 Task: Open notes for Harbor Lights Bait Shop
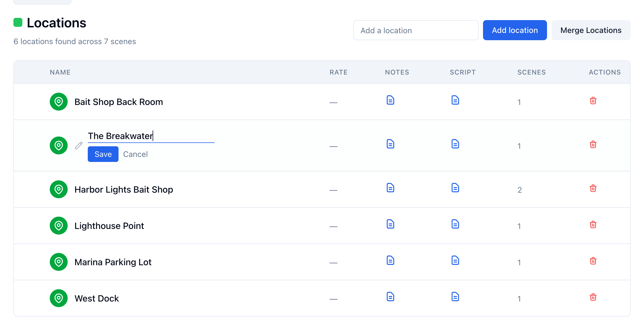(x=390, y=188)
